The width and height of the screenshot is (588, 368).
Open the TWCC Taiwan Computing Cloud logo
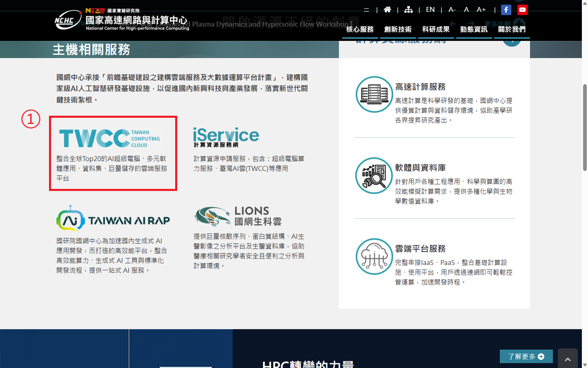109,138
